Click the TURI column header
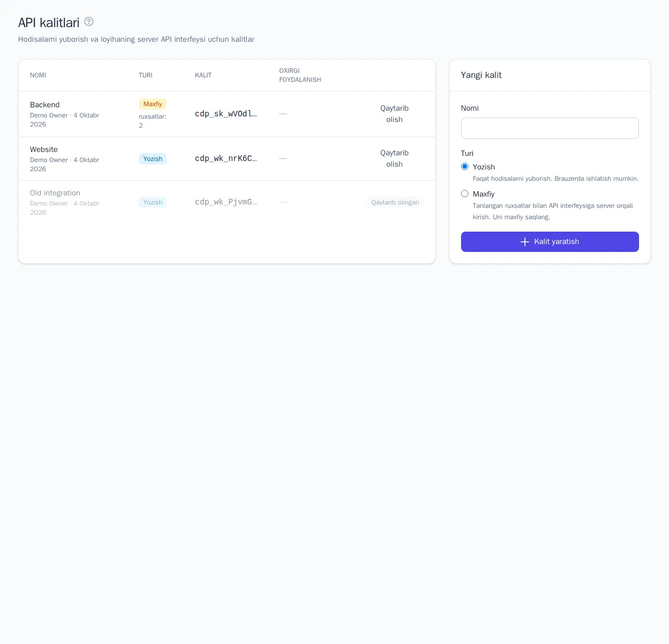 [145, 75]
